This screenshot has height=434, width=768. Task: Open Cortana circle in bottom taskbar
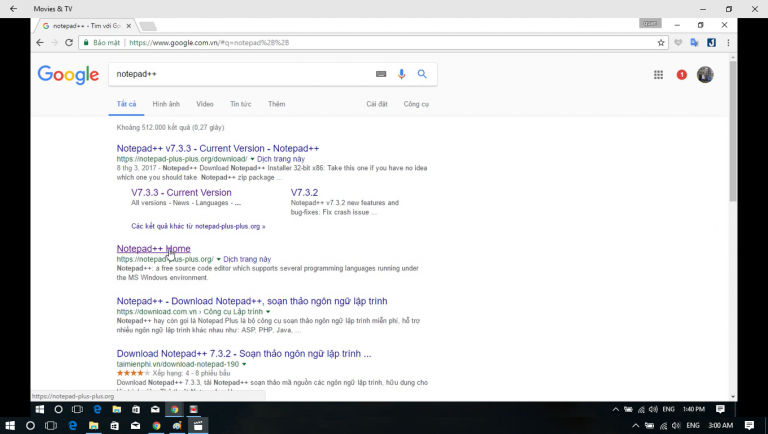click(30, 426)
